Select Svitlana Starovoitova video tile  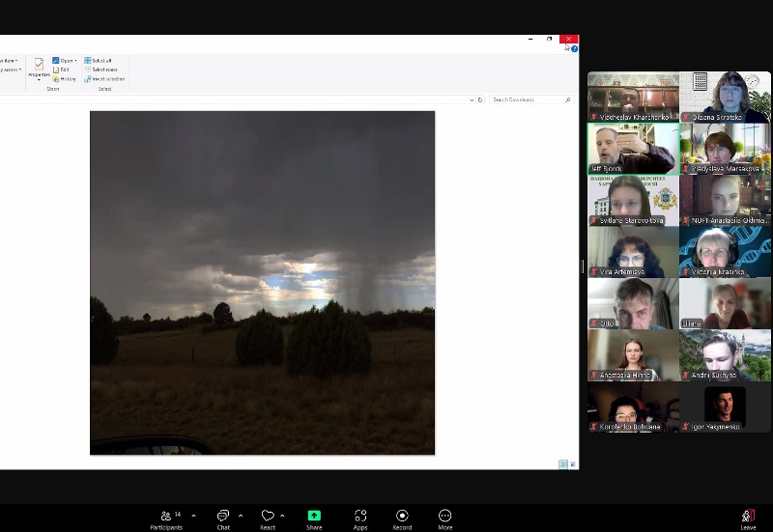pos(633,201)
